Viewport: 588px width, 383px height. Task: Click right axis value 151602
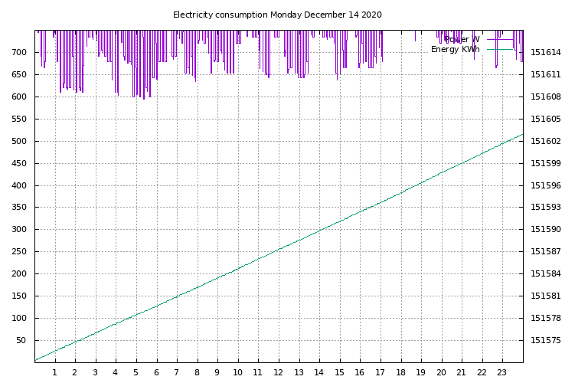coord(546,141)
